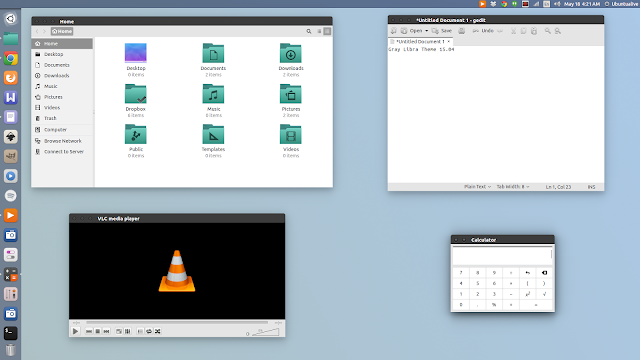Screen dimensions: 640x360
Task: Stop playback in VLC media player
Action: [98, 331]
